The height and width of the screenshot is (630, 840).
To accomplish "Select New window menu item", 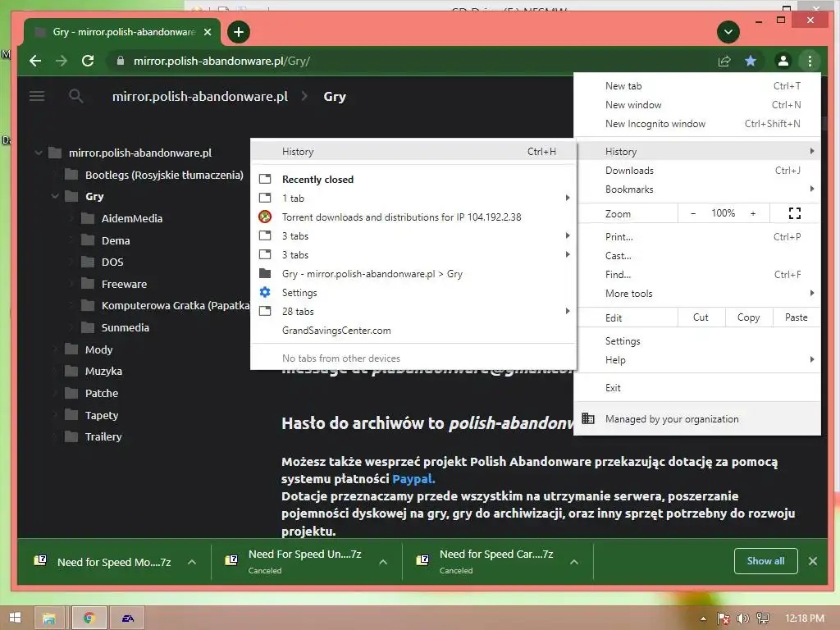I will click(697, 105).
